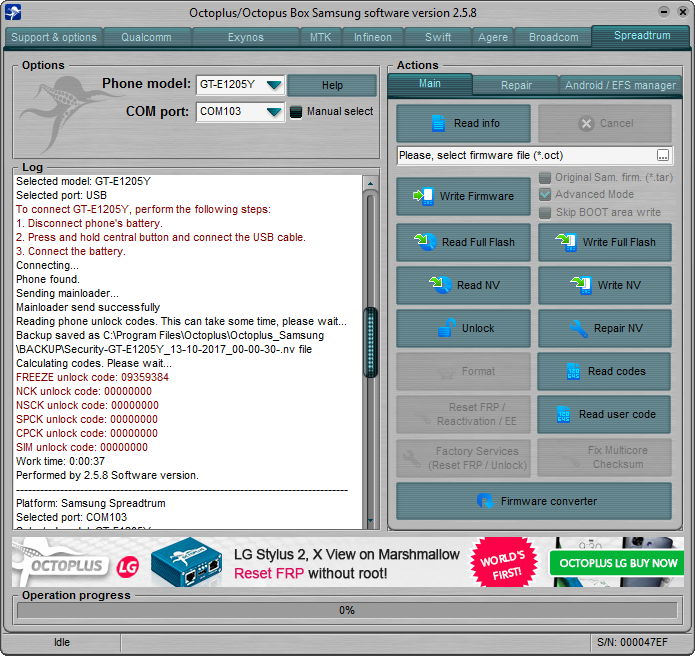
Task: Switch to the Qualcomm tab
Action: click(x=147, y=37)
